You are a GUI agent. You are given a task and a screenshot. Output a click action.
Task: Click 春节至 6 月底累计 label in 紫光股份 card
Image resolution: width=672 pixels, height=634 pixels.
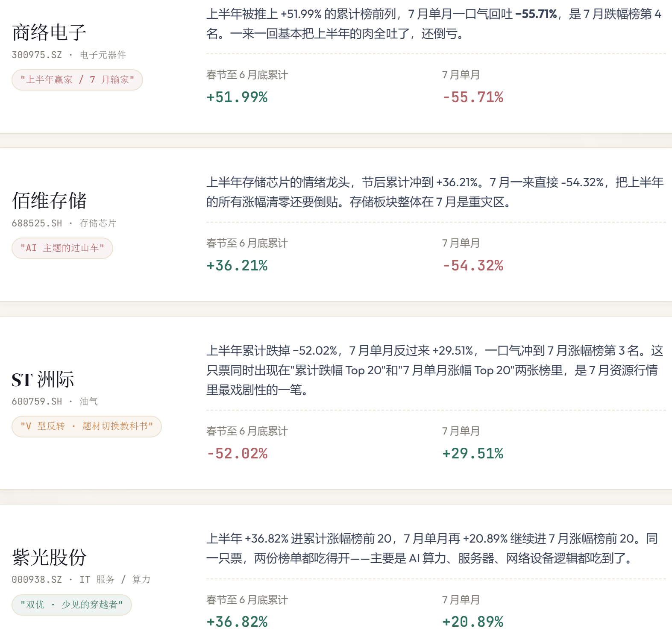pyautogui.click(x=247, y=600)
